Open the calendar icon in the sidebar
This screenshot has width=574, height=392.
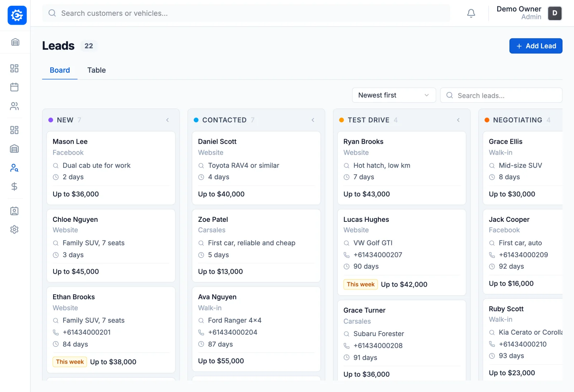[x=14, y=87]
